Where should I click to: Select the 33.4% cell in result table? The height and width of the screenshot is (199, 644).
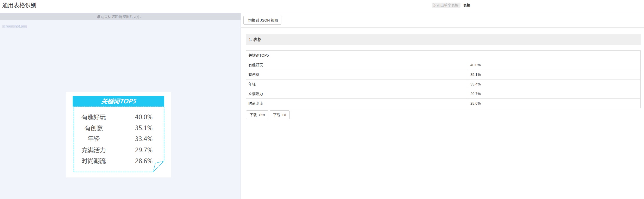475,84
